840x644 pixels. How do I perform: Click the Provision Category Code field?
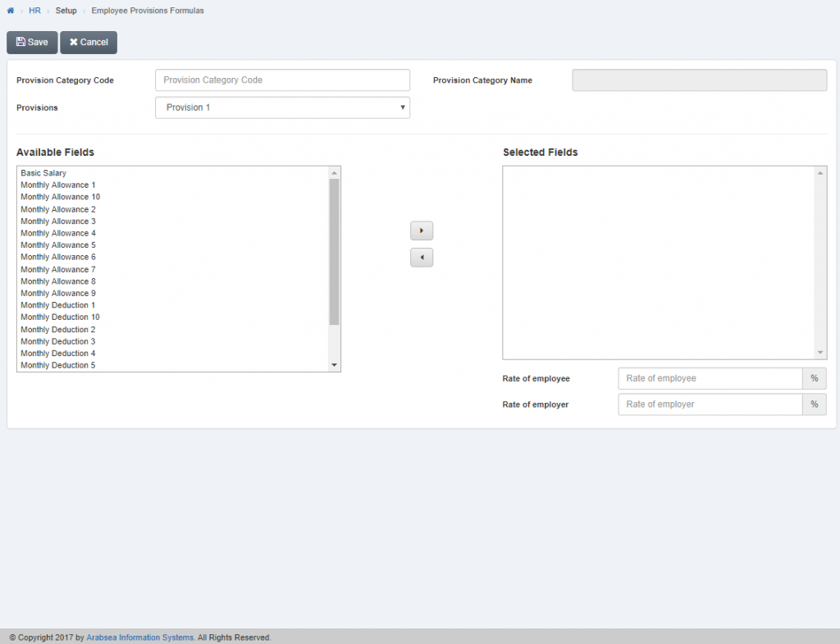pyautogui.click(x=282, y=80)
